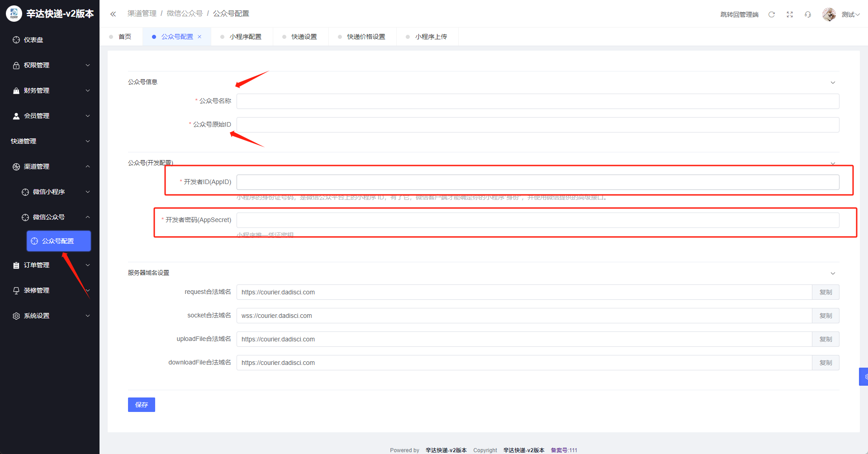Screen dimensions: 868x454
Task: Click 跳转回管理端 link
Action: click(x=739, y=14)
